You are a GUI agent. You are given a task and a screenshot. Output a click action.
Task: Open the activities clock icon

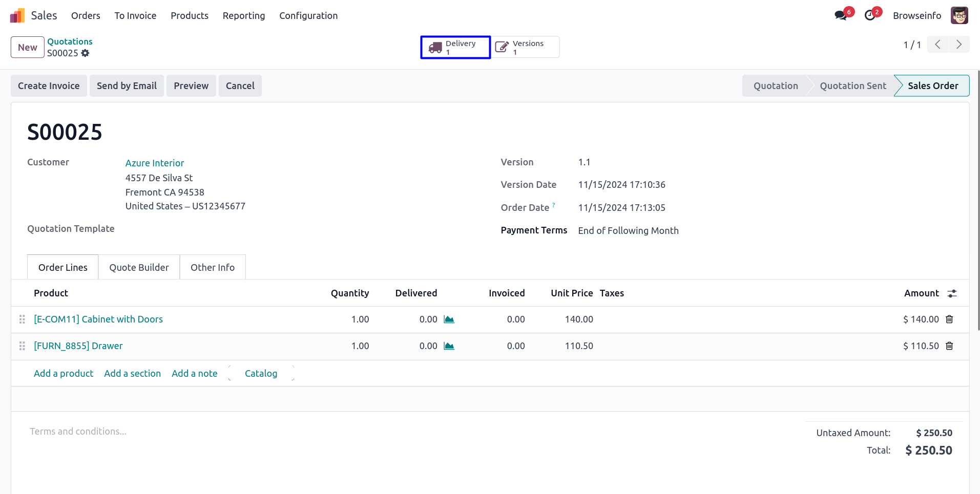coord(870,15)
